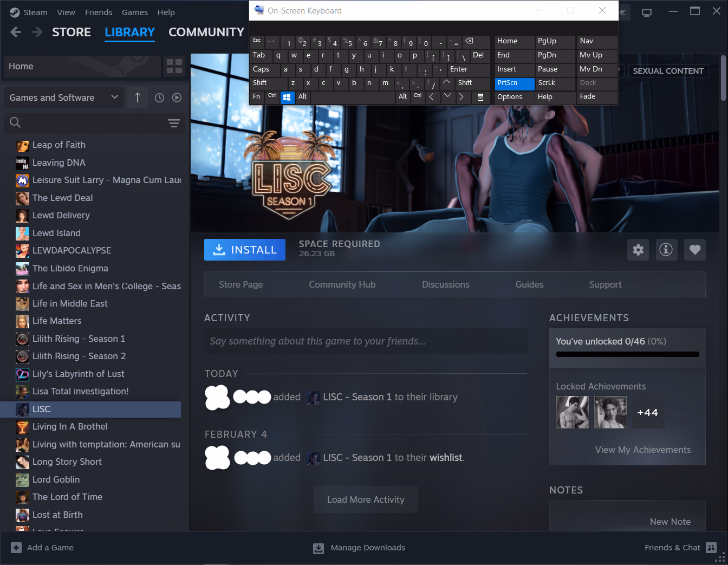Viewport: 728px width, 565px height.
Task: Switch to the COMMUNITY tab
Action: tap(206, 33)
